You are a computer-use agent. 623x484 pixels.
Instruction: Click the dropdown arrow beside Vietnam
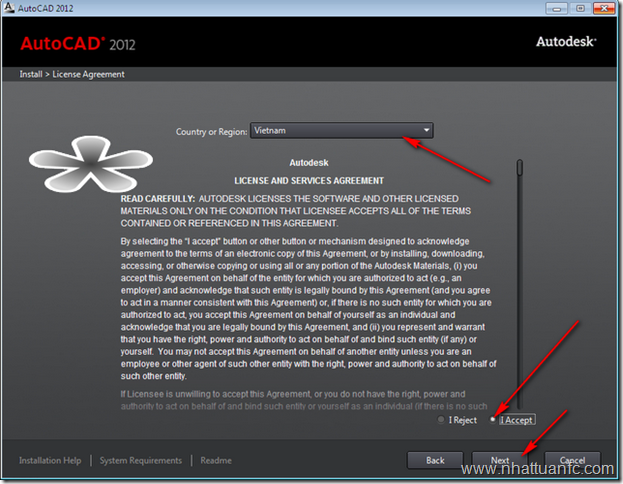pos(426,130)
